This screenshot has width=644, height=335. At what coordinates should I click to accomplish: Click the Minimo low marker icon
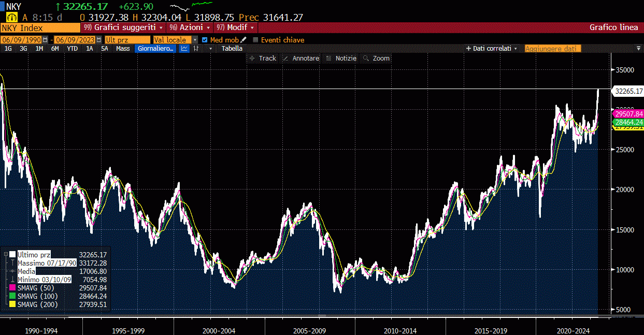(12, 280)
